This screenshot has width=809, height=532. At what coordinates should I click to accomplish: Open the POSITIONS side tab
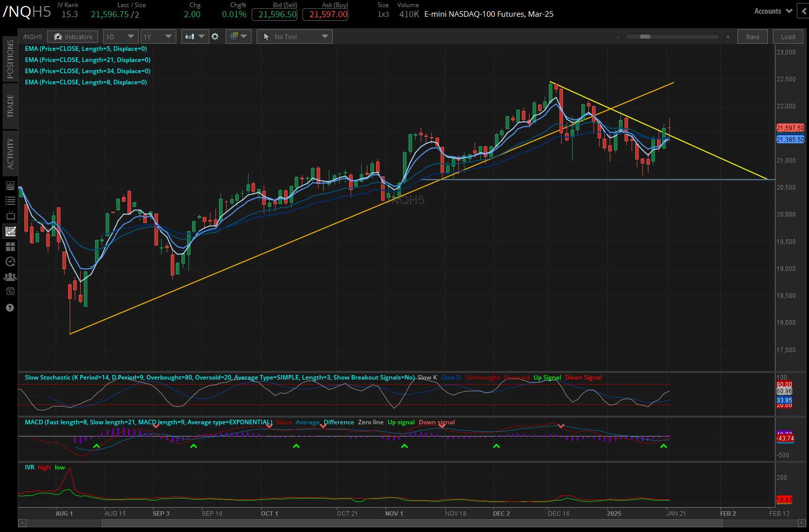10,58
